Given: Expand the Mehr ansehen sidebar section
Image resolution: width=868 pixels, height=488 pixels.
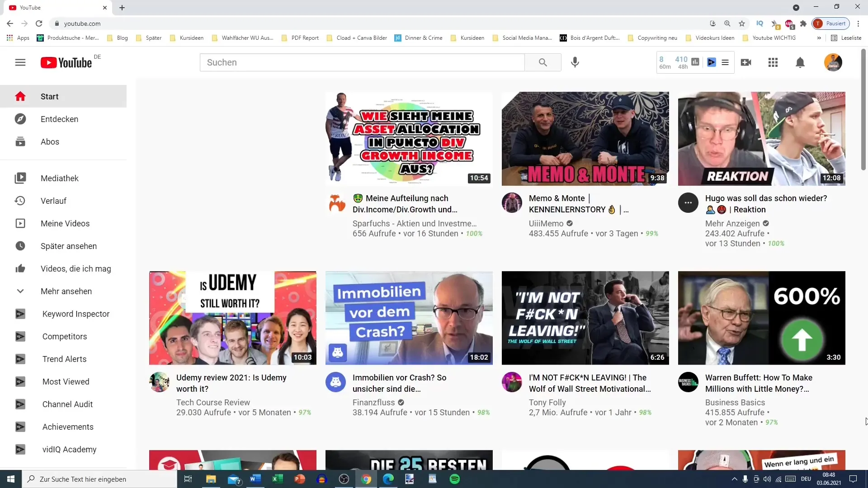Looking at the screenshot, I should 66,291.
